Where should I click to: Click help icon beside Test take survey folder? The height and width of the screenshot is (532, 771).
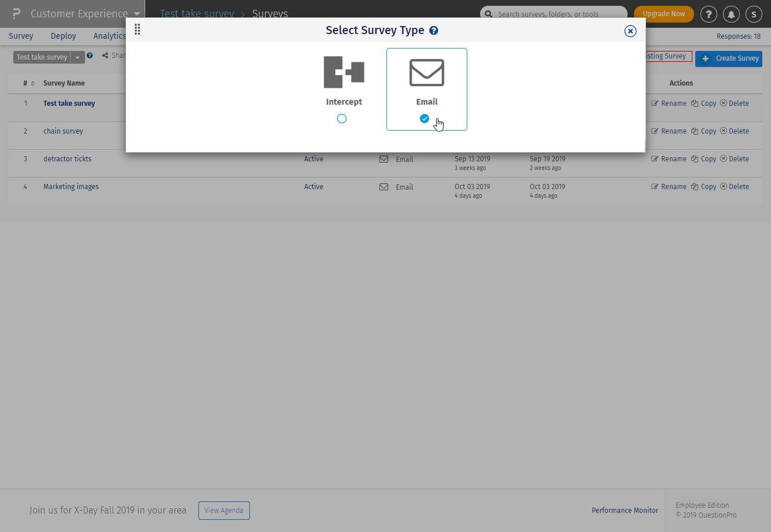pos(90,56)
